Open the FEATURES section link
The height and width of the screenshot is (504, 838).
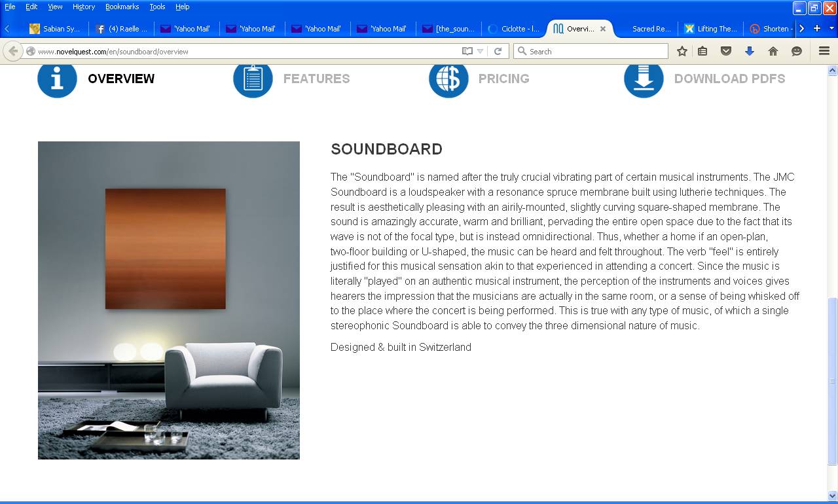pos(316,79)
